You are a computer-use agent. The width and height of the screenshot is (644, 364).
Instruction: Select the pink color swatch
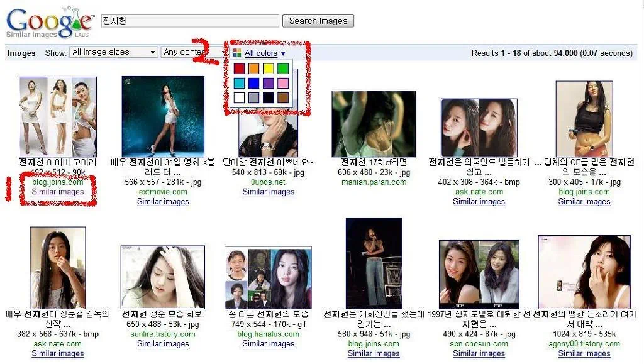pyautogui.click(x=283, y=83)
